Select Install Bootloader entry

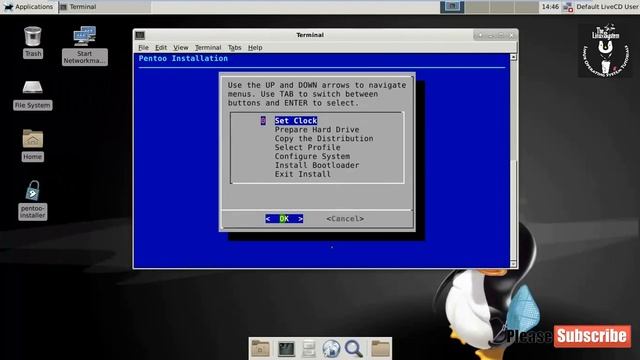(317, 165)
